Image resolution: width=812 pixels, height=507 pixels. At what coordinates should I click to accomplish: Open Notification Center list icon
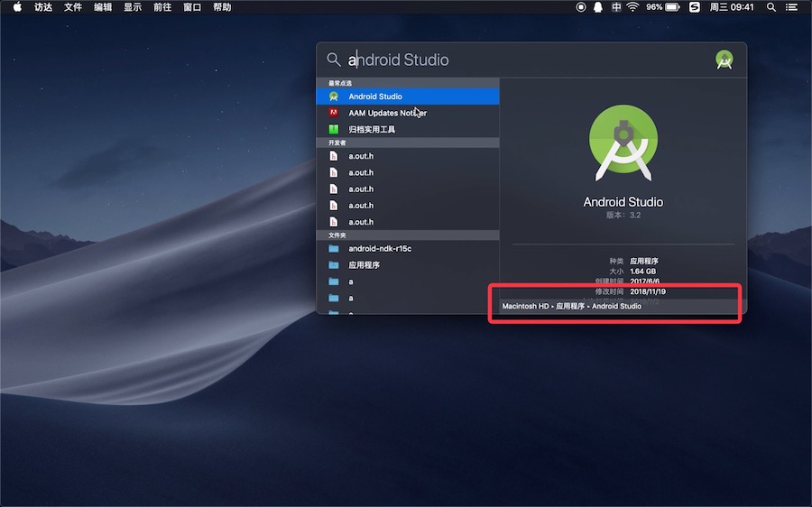791,7
